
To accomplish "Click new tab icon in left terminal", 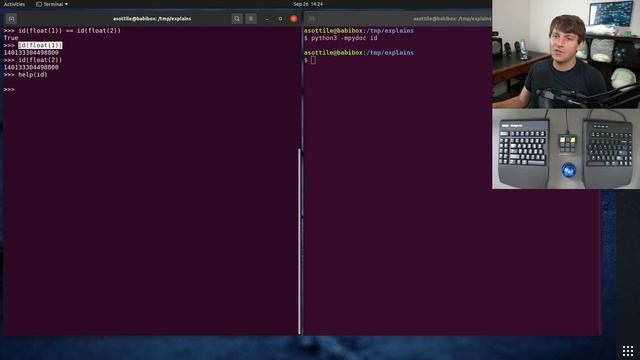I will (11, 19).
